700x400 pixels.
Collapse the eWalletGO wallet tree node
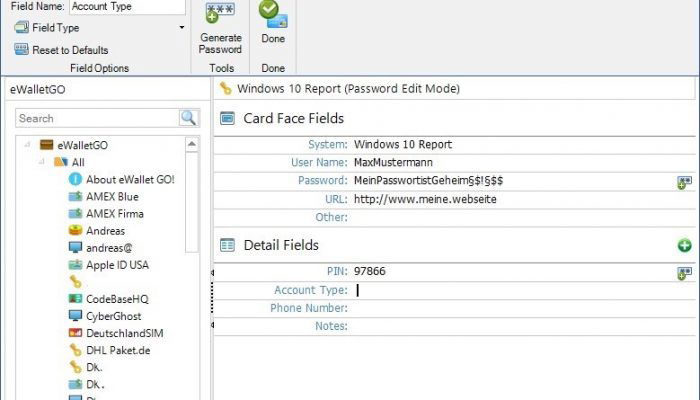coord(28,145)
